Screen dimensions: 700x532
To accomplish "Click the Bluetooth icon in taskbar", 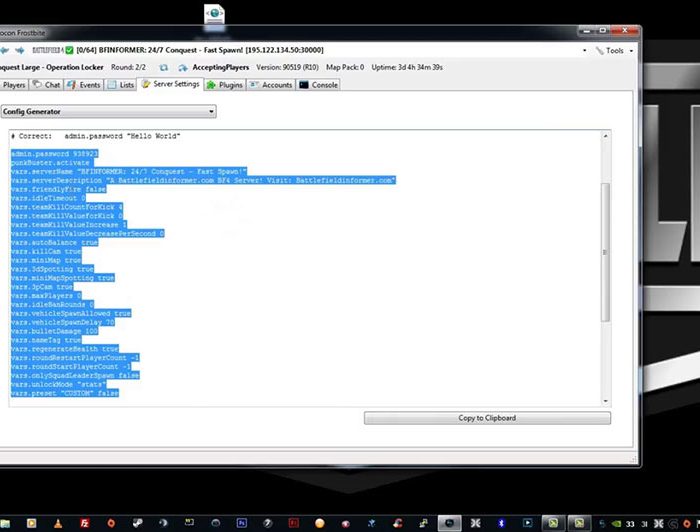I will click(501, 523).
